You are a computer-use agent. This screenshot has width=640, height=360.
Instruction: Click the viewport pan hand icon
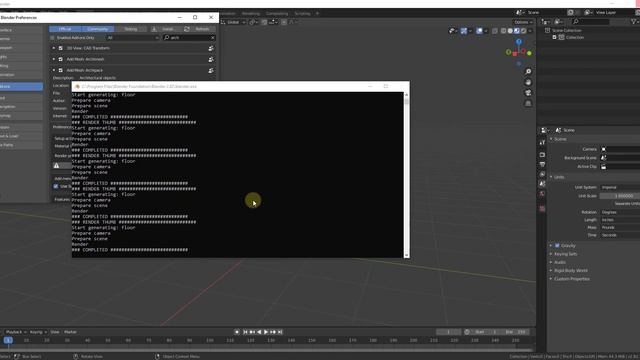coord(528,82)
